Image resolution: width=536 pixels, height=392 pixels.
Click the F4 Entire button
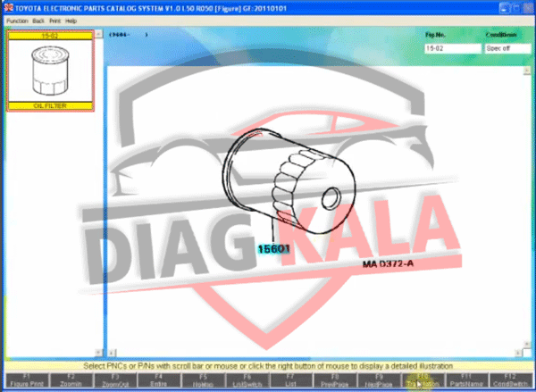click(159, 380)
